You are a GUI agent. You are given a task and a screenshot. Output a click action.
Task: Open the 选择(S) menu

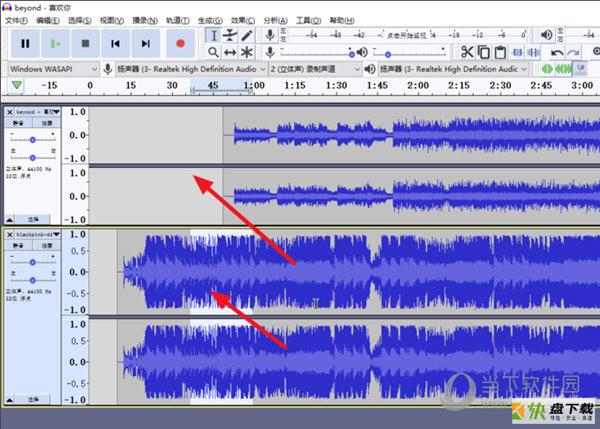click(80, 20)
